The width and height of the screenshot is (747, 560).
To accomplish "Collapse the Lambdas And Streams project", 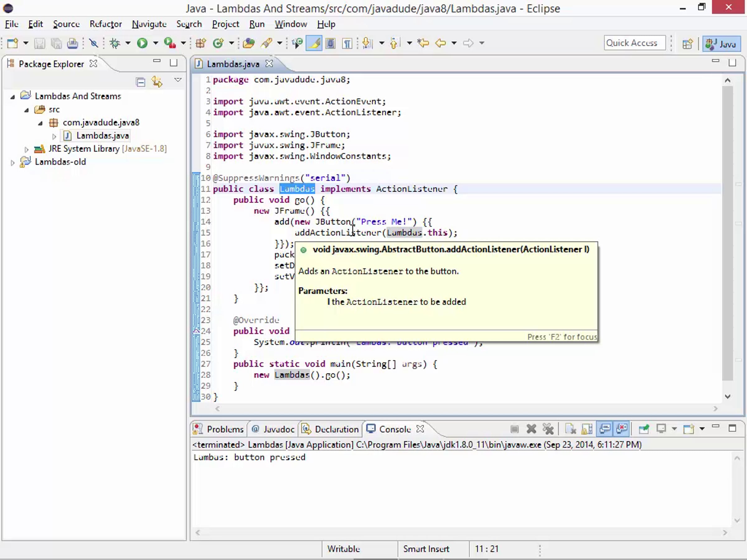I will coord(12,97).
